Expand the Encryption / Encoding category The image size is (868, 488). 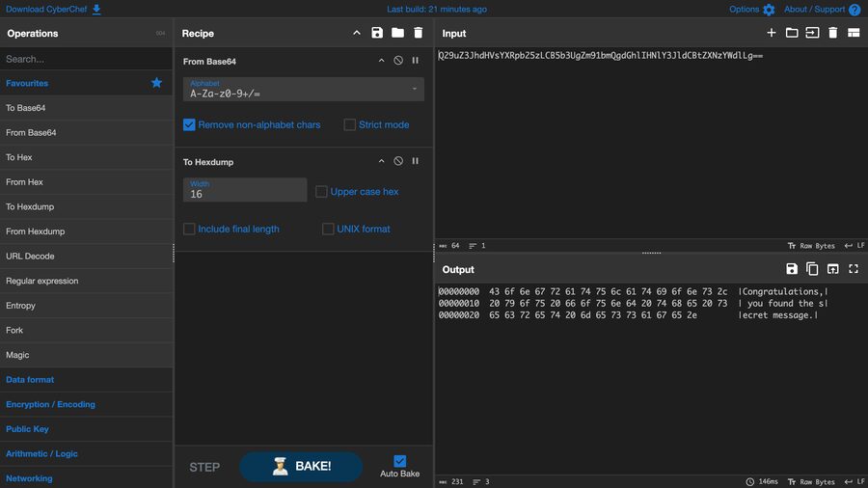pos(87,404)
